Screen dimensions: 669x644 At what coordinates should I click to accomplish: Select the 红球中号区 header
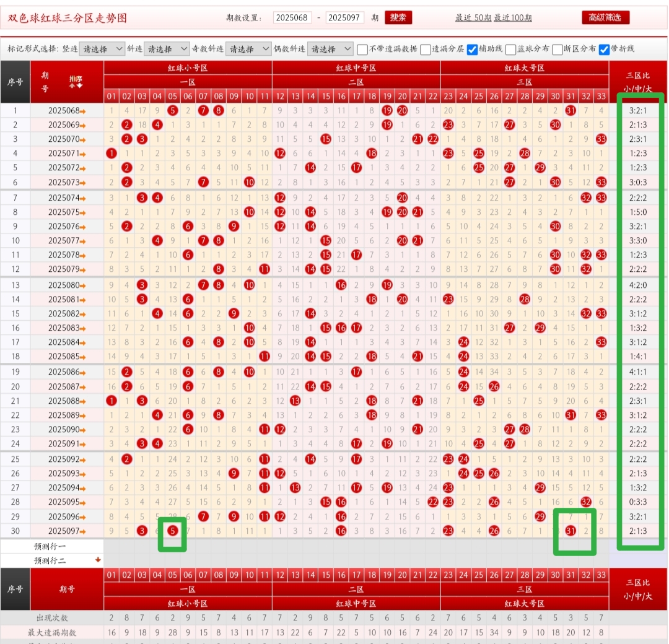pos(356,68)
